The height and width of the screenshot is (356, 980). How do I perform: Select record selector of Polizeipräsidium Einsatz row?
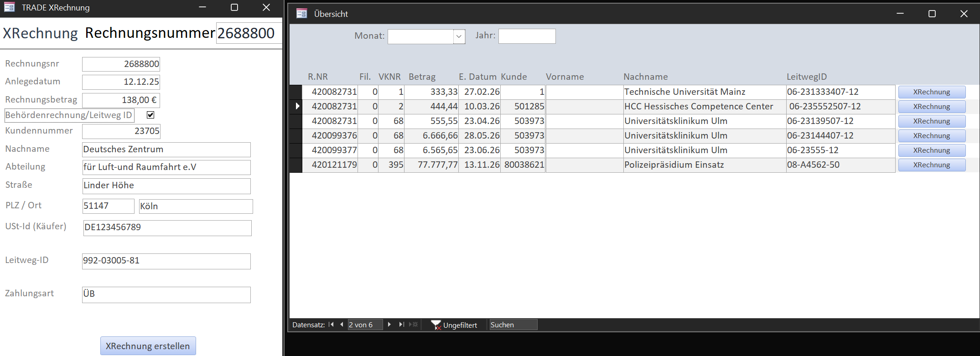(296, 165)
